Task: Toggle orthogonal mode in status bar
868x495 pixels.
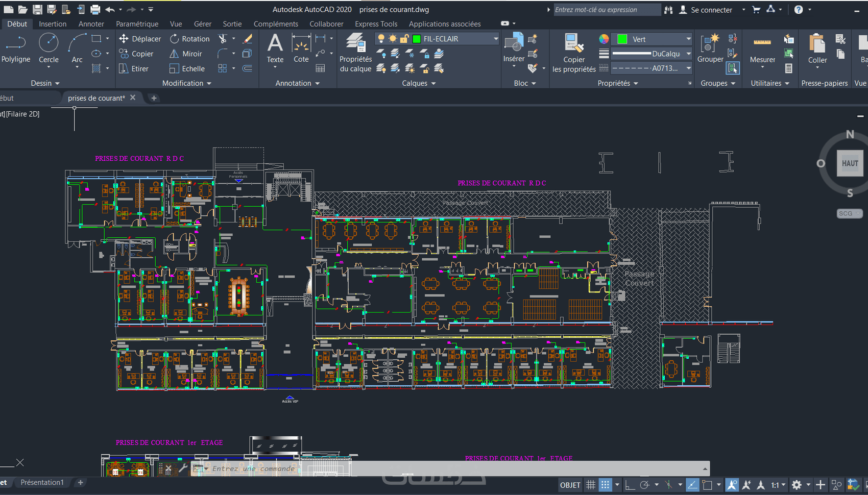Action: click(630, 485)
